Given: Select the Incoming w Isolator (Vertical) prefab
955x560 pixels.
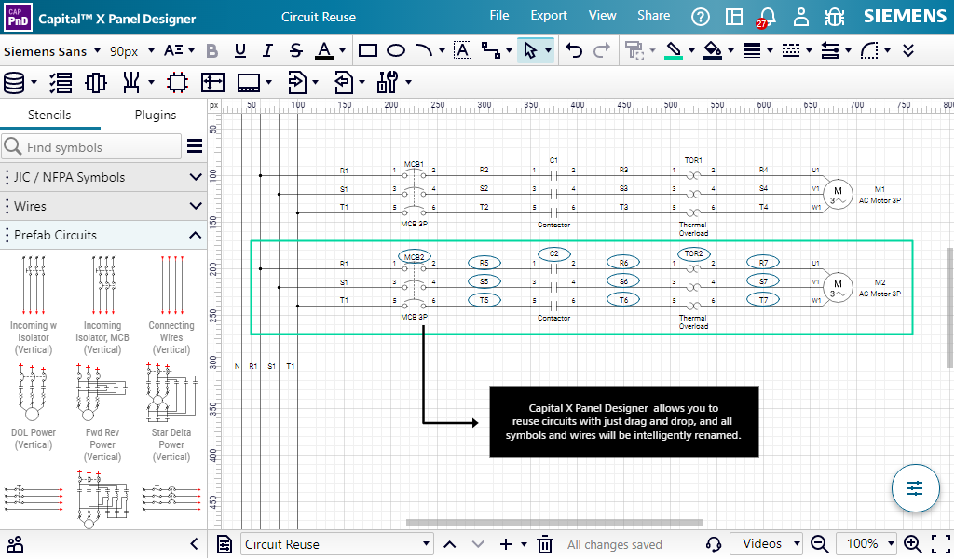Looking at the screenshot, I should tap(34, 305).
